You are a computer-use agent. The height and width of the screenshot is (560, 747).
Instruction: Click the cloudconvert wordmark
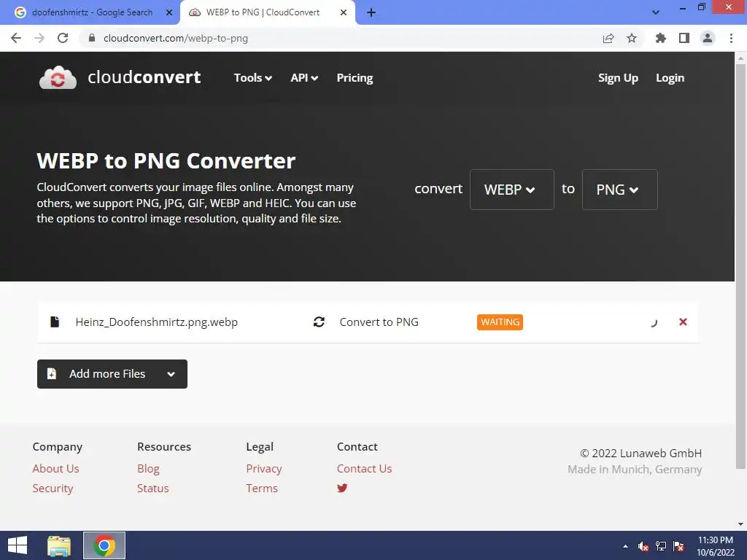click(144, 77)
